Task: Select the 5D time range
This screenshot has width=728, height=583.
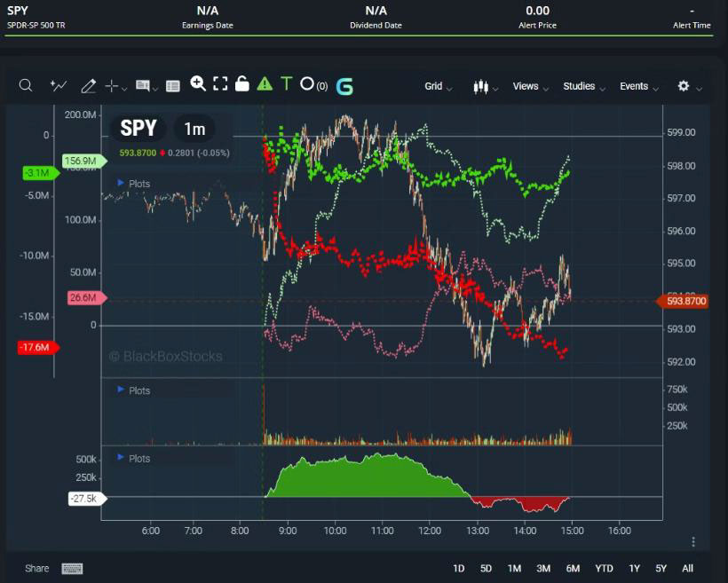Action: click(486, 569)
